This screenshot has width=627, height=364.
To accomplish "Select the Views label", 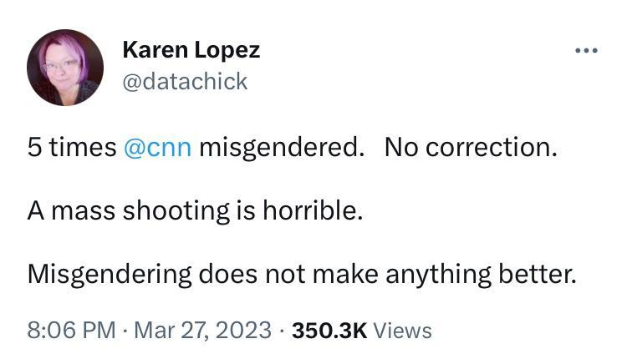I will click(x=402, y=330).
